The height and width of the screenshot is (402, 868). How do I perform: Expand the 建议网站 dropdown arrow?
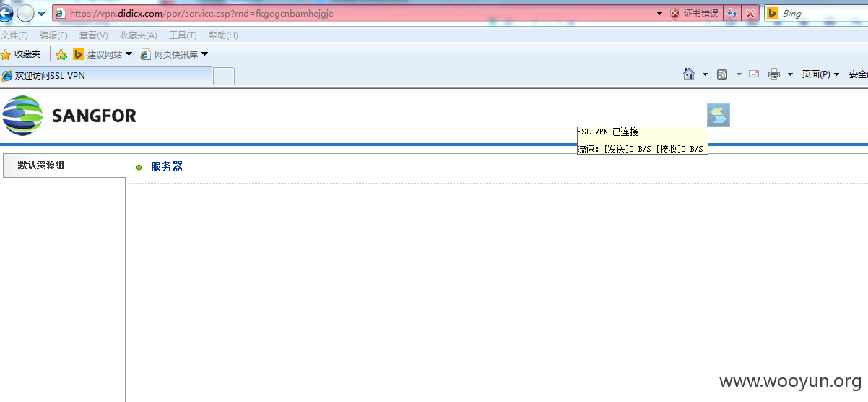129,54
